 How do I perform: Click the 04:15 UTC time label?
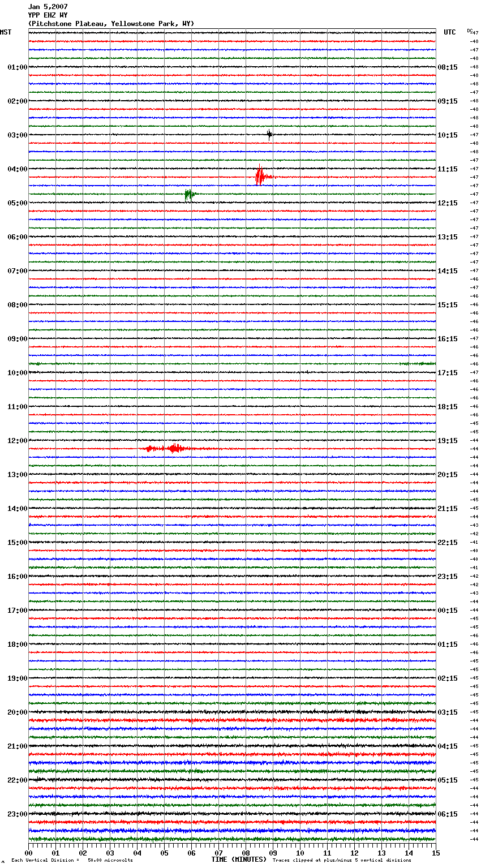click(448, 746)
